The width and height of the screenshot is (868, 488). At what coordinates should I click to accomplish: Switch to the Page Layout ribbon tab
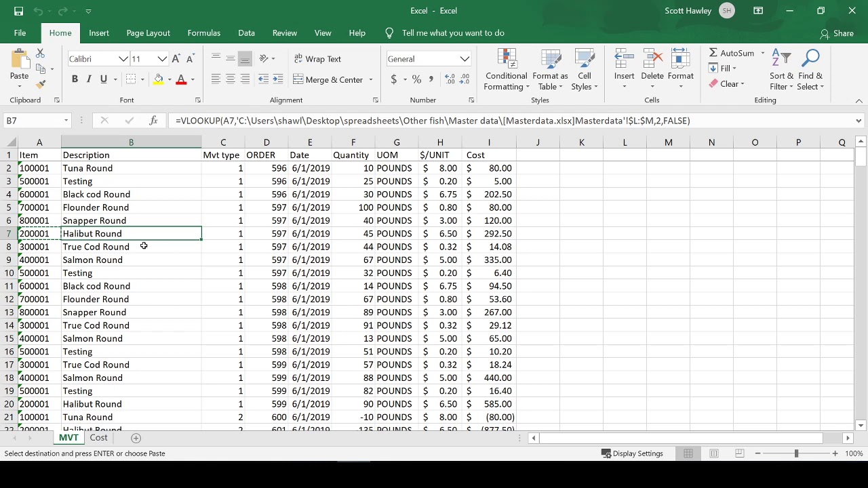tap(148, 33)
